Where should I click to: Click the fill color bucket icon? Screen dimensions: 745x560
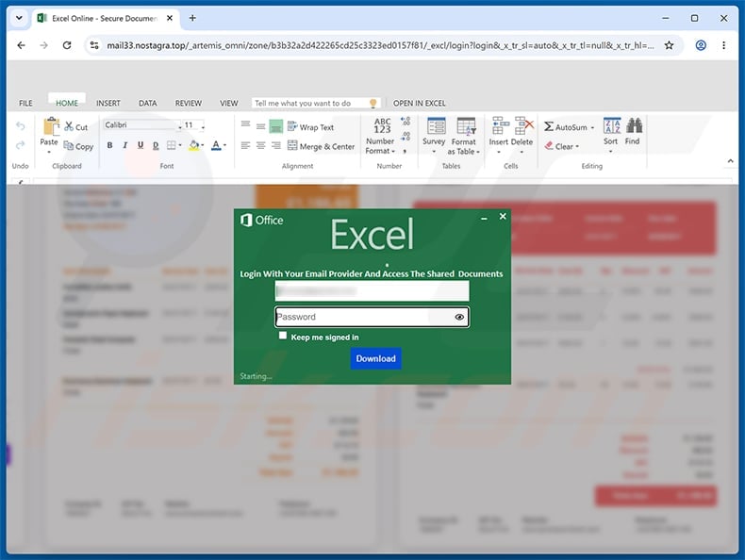(x=194, y=145)
